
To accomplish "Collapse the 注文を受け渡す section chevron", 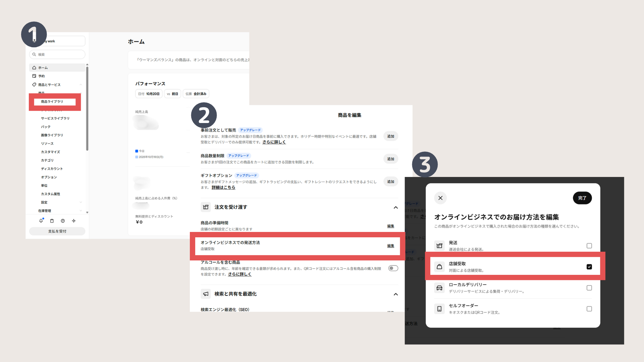I will pos(396,207).
